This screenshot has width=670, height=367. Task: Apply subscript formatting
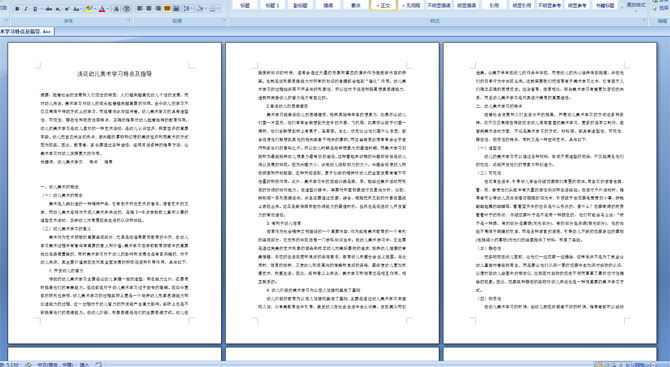pyautogui.click(x=58, y=9)
